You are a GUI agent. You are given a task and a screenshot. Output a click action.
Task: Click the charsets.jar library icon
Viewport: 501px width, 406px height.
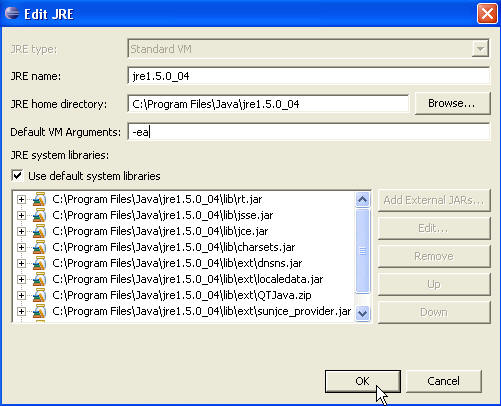tap(39, 247)
